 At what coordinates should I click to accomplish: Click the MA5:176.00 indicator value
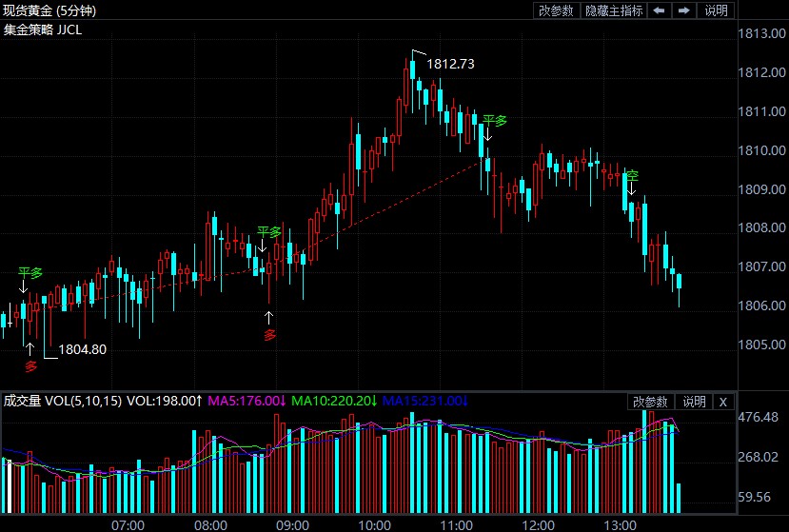click(247, 401)
